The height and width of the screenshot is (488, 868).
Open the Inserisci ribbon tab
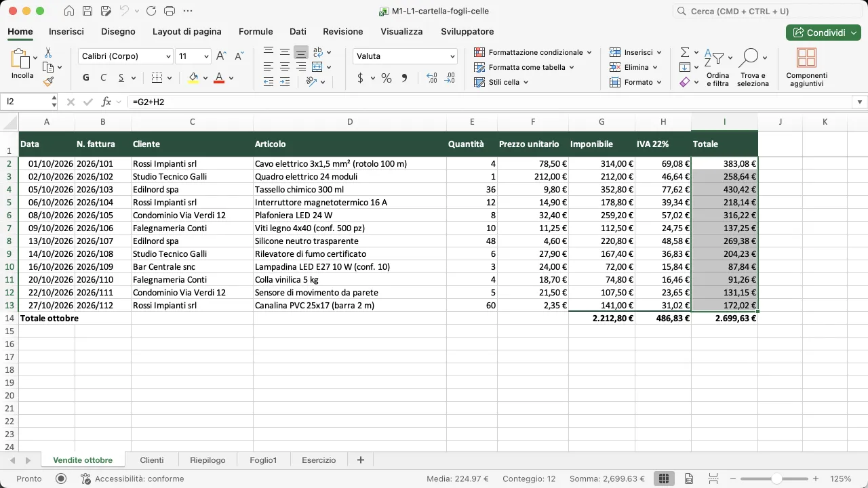coord(66,32)
